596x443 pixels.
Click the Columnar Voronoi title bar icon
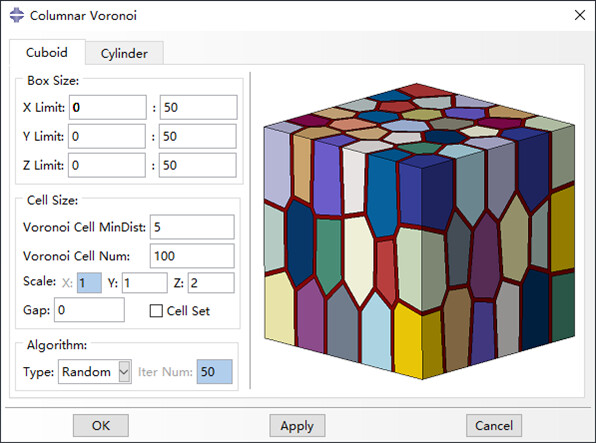(16, 16)
